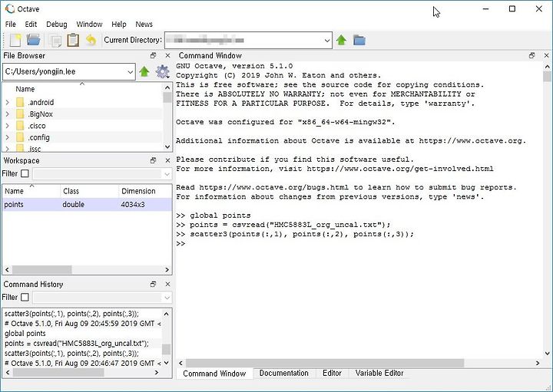Expand the .BigNox folder tree
This screenshot has height=392, width=553.
pos(8,114)
